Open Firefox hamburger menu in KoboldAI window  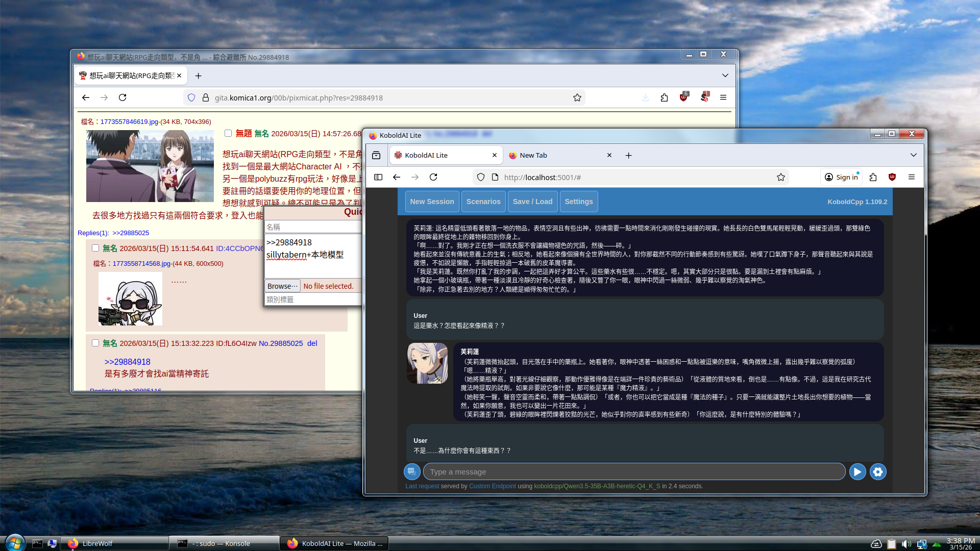coord(911,177)
